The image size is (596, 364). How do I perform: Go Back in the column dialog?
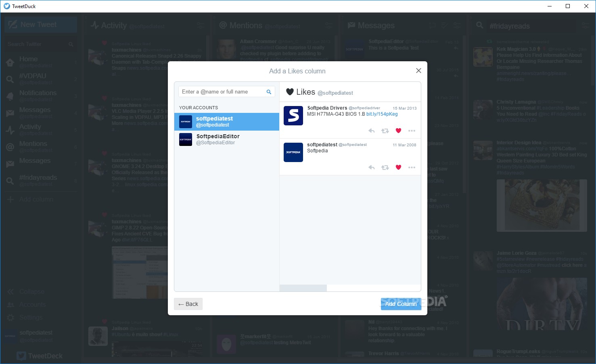(x=188, y=304)
